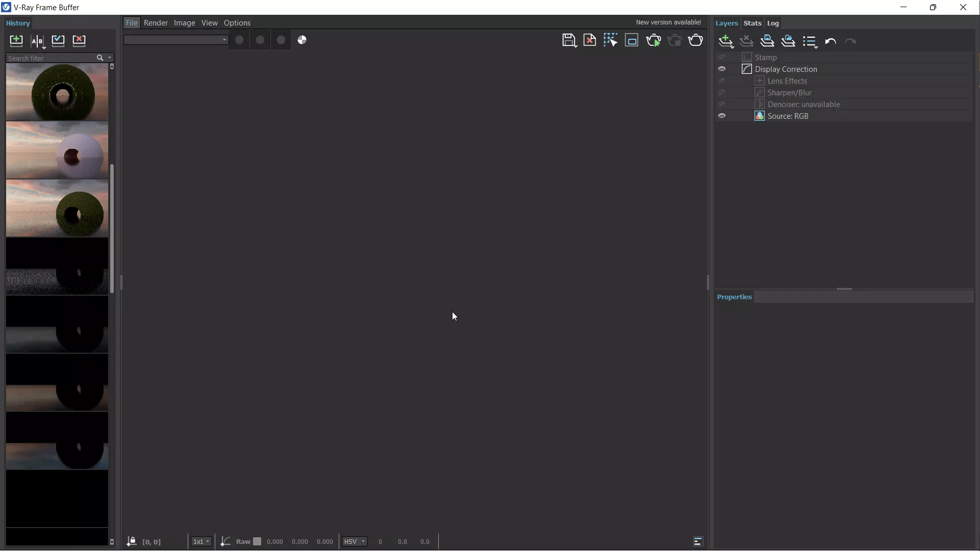Open the Render menu
This screenshot has width=980, height=551.
(156, 22)
